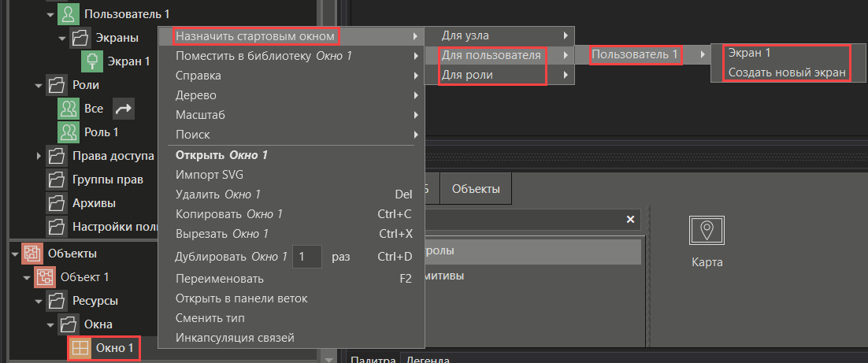Click the Архивы folder icon
This screenshot has width=868, height=363.
[57, 203]
